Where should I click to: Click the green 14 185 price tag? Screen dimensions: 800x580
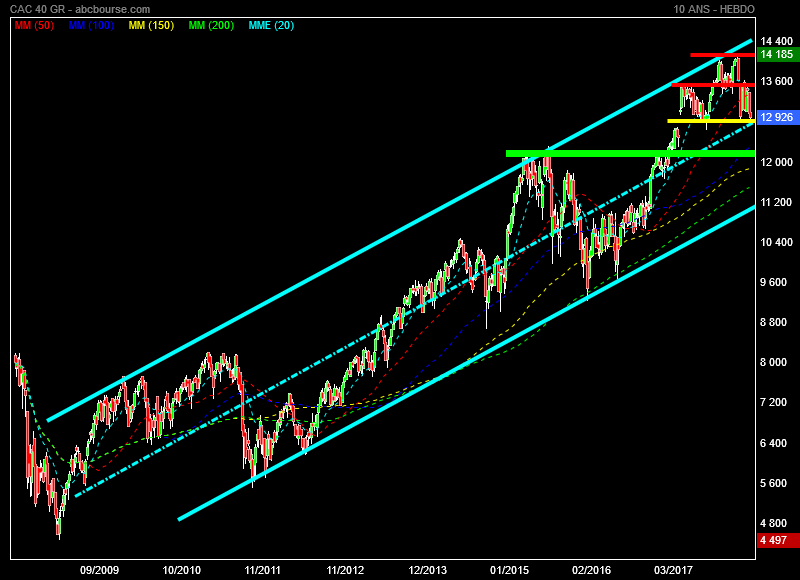click(778, 54)
